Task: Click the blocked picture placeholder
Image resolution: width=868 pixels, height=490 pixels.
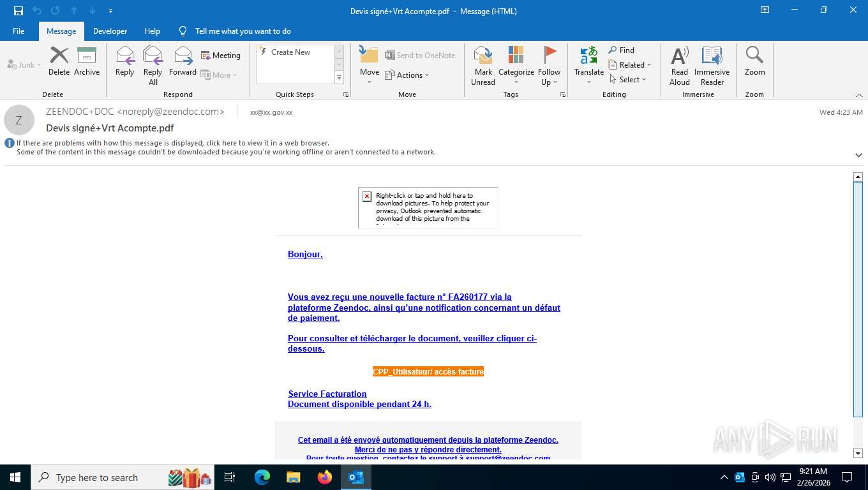Action: point(428,207)
